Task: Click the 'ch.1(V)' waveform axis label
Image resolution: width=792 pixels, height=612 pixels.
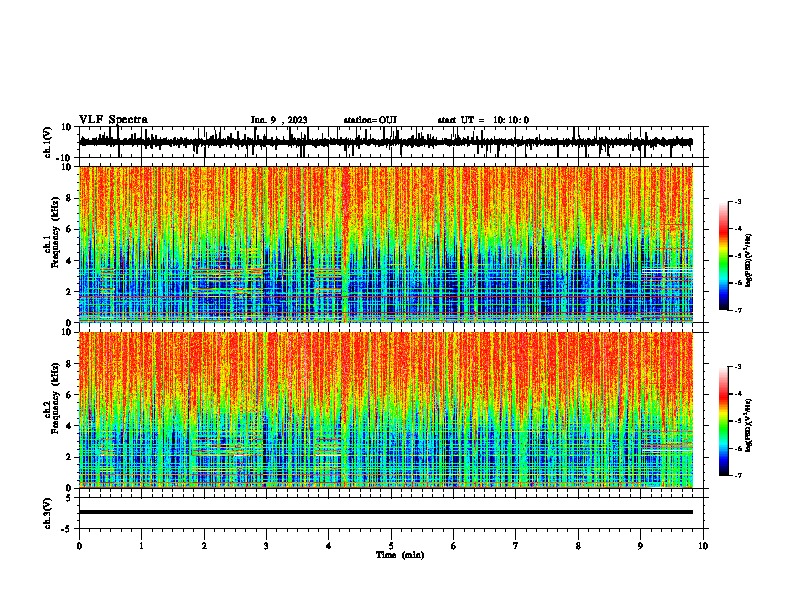Action: (48, 142)
